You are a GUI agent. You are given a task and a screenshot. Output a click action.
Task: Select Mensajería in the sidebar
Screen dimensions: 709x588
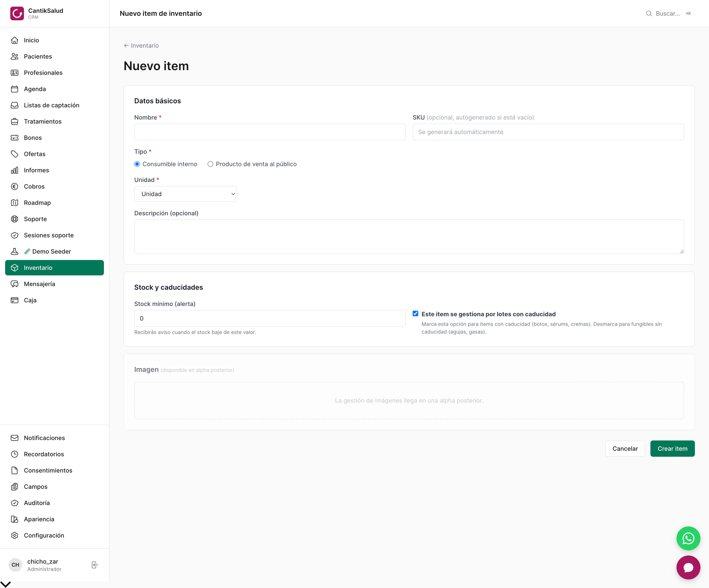click(54, 284)
